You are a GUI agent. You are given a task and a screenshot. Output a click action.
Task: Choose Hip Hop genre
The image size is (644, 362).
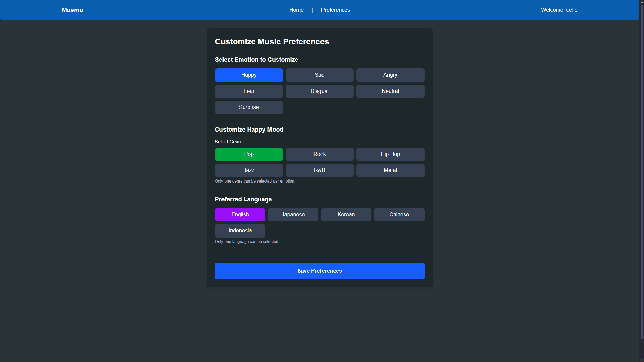click(x=390, y=154)
